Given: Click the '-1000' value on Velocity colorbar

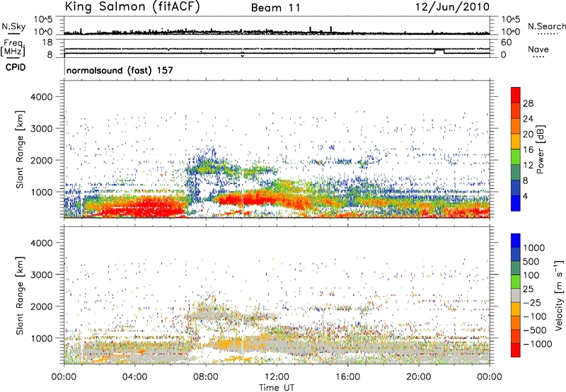Looking at the screenshot, I should coord(537,344).
